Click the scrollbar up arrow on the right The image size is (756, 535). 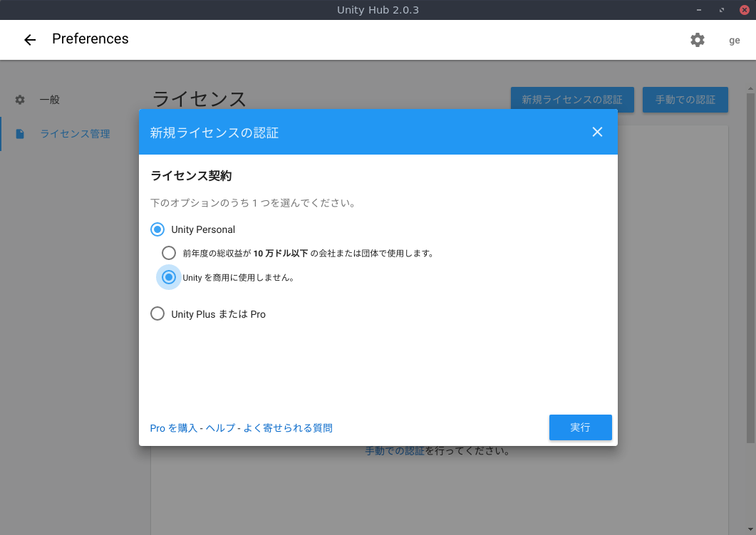coord(749,87)
